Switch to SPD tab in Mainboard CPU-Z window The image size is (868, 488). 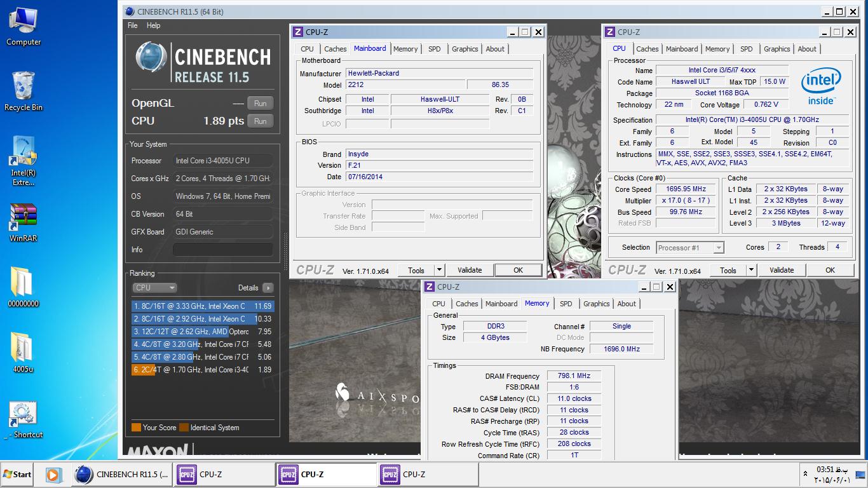(x=435, y=49)
